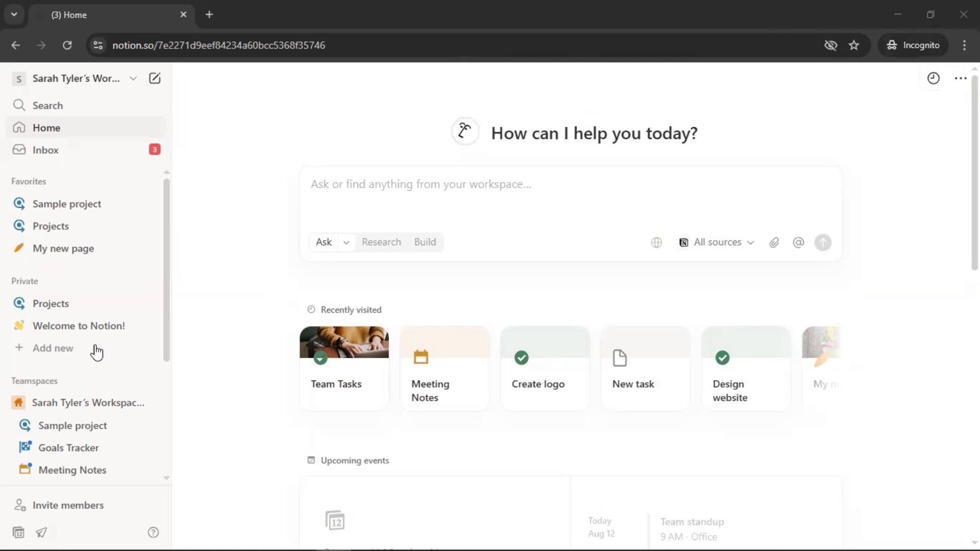The width and height of the screenshot is (980, 551).
Task: Open the help question mark icon
Action: [153, 533]
